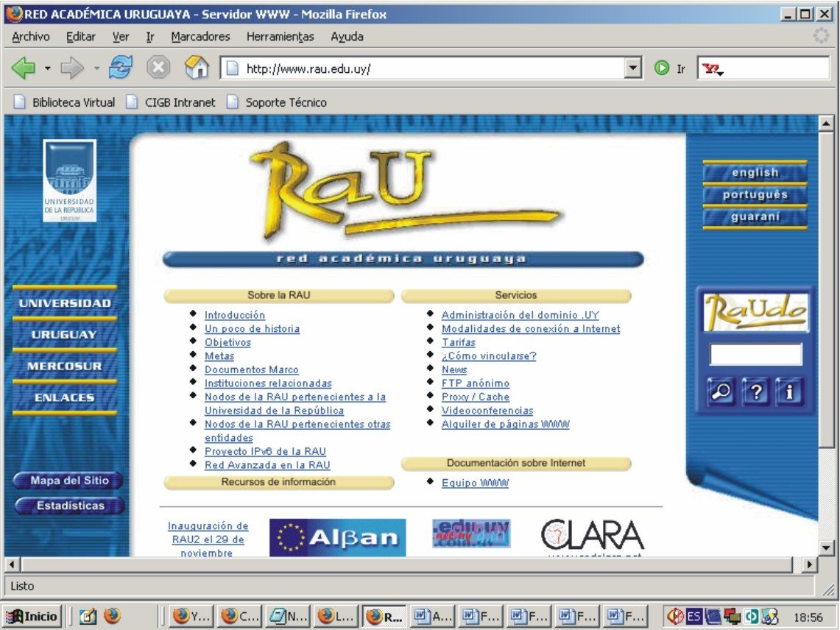Click the green Back arrow button

(x=23, y=68)
